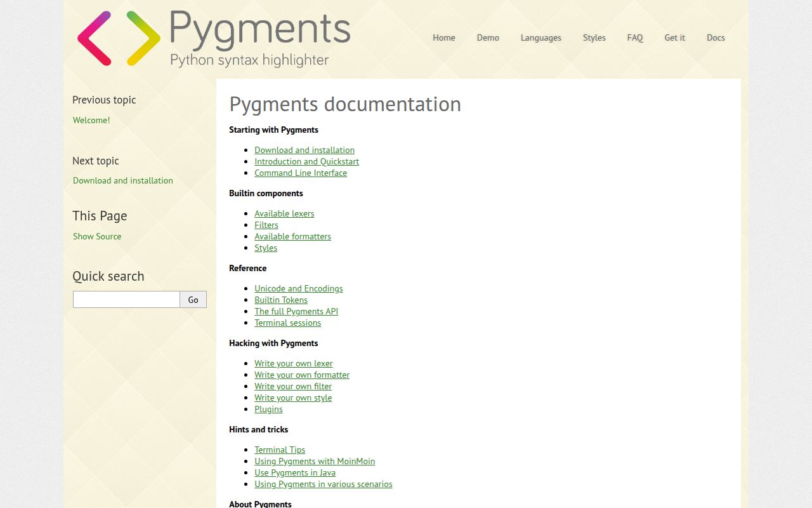Open Write your own style
The height and width of the screenshot is (508, 812).
(x=293, y=398)
